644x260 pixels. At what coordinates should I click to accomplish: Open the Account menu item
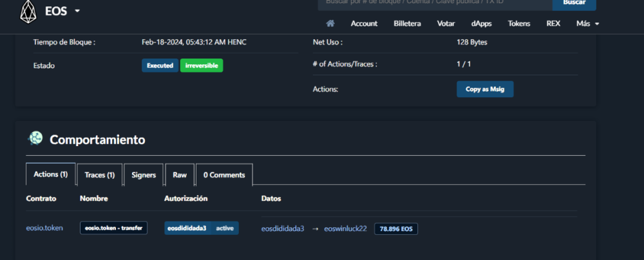tap(364, 24)
